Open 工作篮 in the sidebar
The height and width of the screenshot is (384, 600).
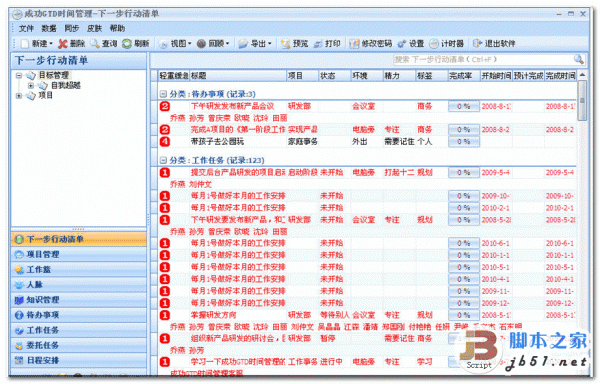coord(79,270)
